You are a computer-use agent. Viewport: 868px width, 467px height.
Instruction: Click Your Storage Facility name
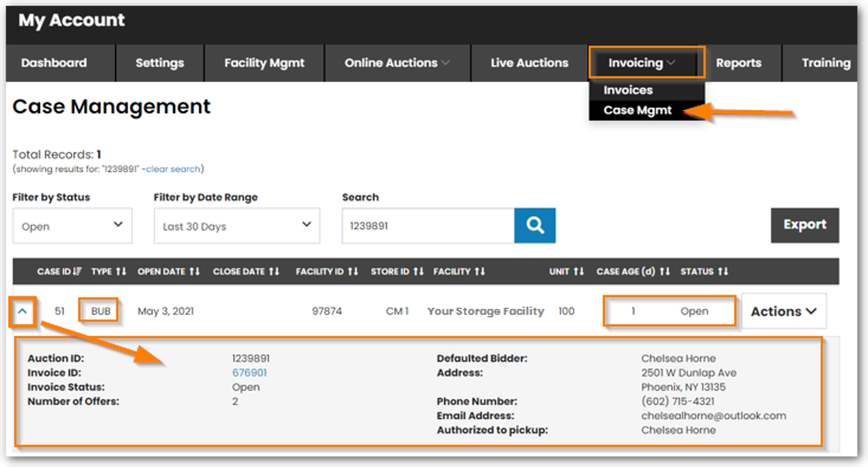(x=486, y=311)
